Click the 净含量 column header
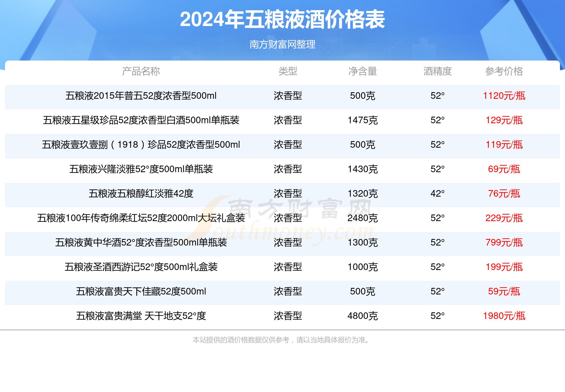The height and width of the screenshot is (392, 565). pos(363,71)
